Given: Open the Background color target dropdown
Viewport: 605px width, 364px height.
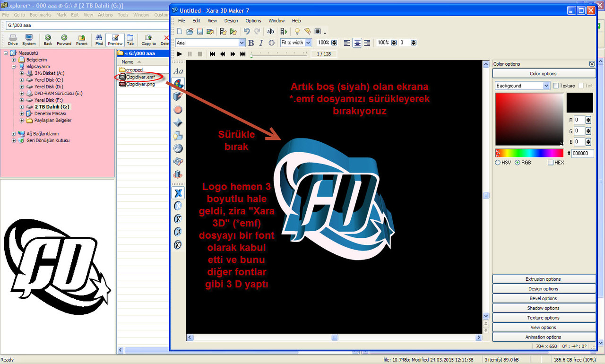Looking at the screenshot, I should click(546, 86).
